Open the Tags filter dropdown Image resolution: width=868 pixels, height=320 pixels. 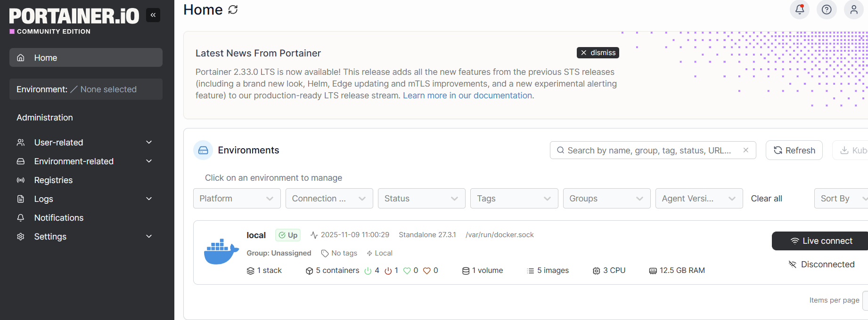[514, 198]
